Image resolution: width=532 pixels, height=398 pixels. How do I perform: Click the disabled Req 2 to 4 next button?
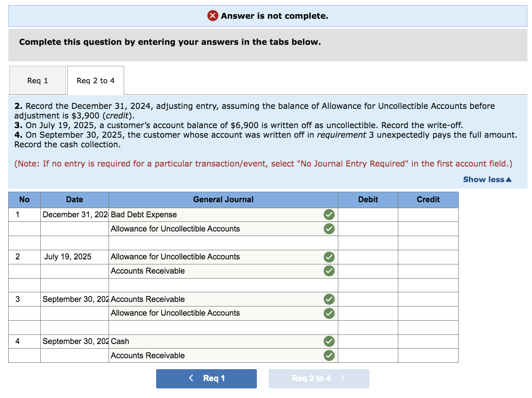319,378
